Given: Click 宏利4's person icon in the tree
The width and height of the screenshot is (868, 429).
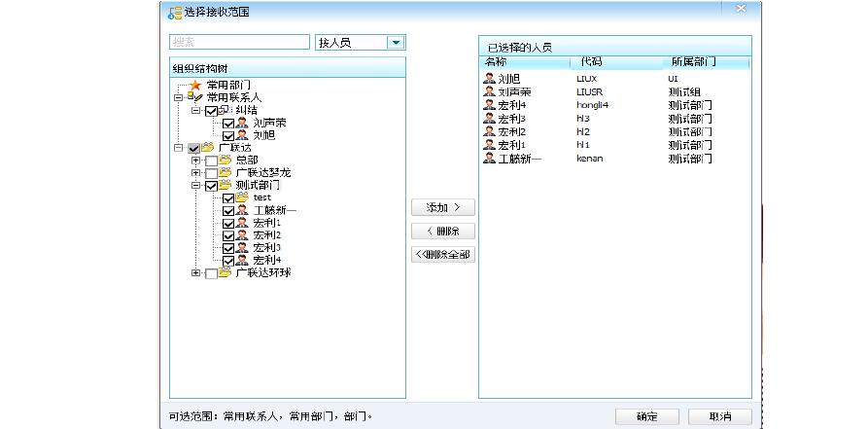Looking at the screenshot, I should coord(242,260).
